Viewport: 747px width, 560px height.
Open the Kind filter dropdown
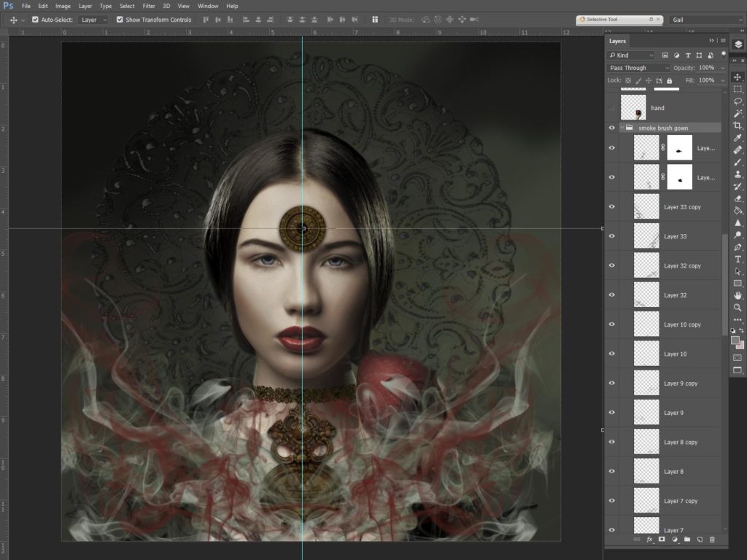tap(632, 55)
